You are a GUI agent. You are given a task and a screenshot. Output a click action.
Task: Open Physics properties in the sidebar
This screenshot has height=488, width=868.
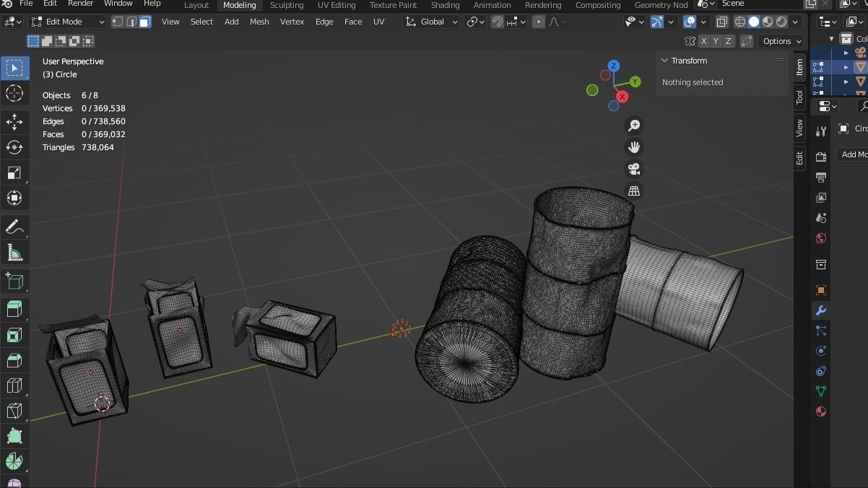821,351
